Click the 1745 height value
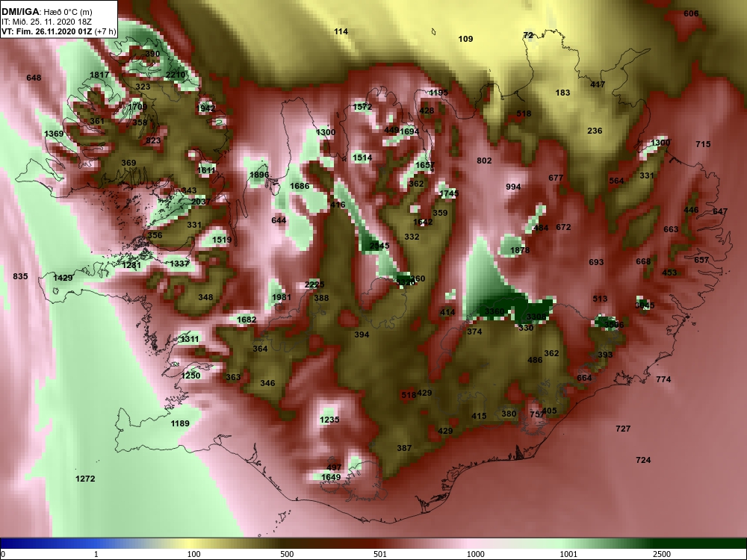The width and height of the screenshot is (747, 560). (449, 193)
